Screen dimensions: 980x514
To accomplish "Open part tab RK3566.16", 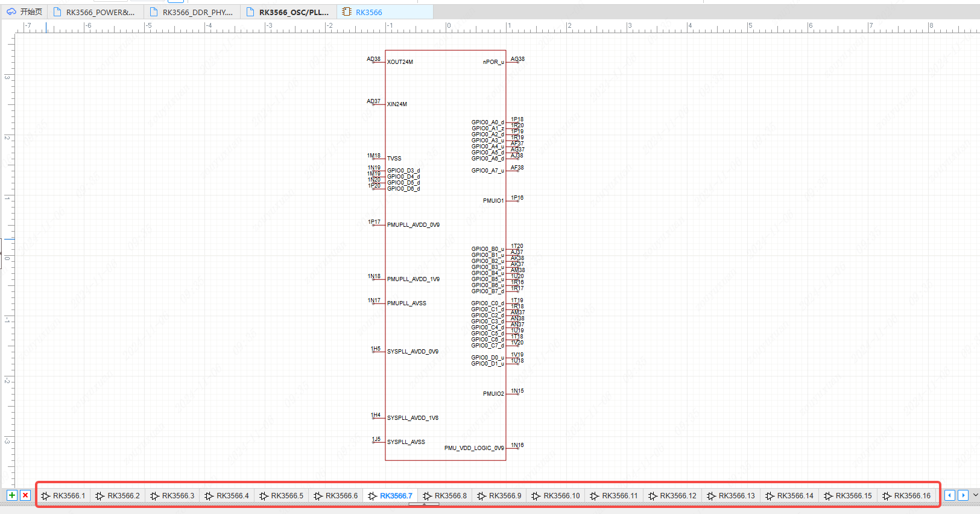I will click(906, 496).
